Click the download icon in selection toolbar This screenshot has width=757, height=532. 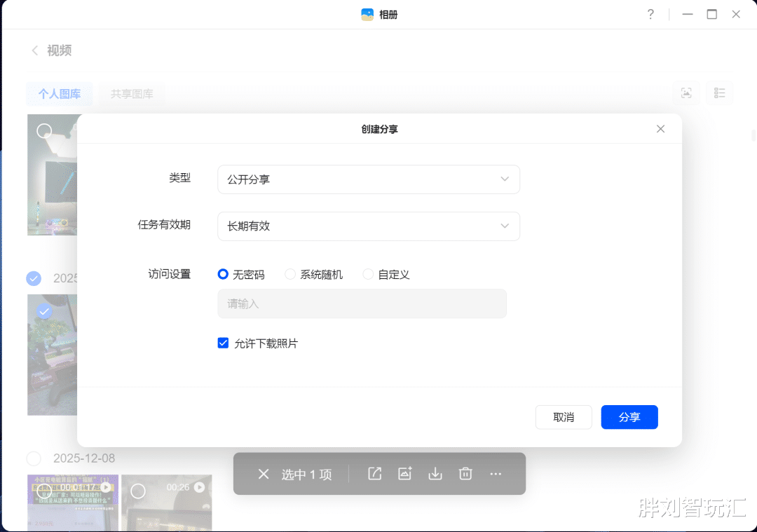coord(435,474)
